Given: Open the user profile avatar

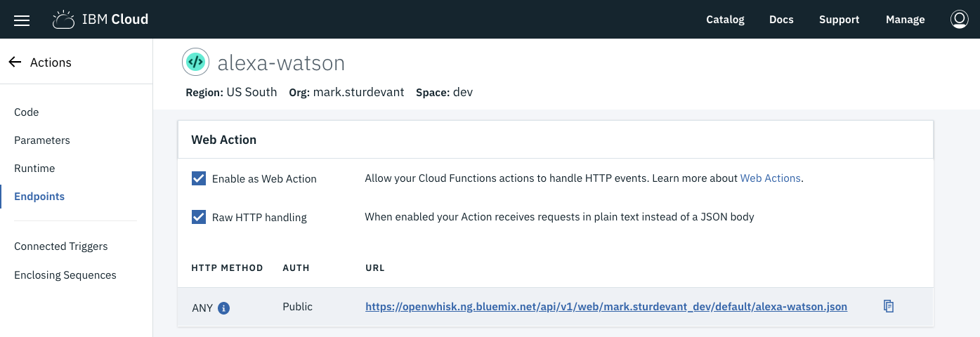Looking at the screenshot, I should pos(959,20).
